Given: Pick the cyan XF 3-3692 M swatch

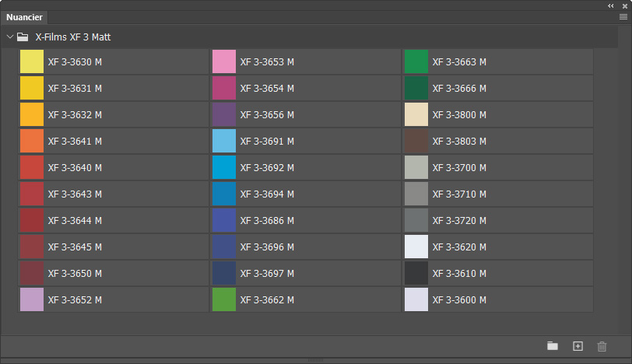Looking at the screenshot, I should (x=224, y=167).
